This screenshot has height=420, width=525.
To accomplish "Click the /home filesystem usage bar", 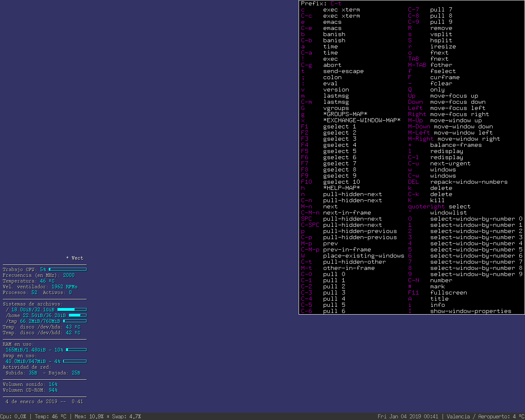I will coord(78,315).
